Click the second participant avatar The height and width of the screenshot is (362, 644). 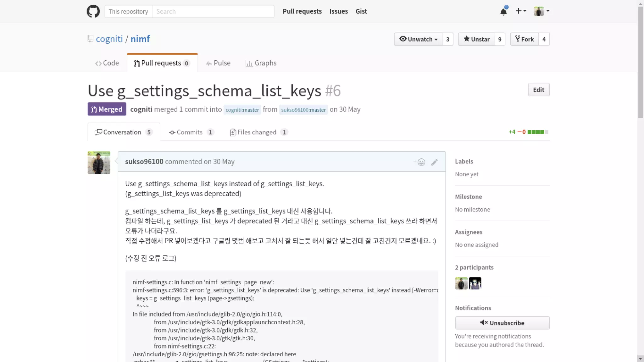(475, 283)
